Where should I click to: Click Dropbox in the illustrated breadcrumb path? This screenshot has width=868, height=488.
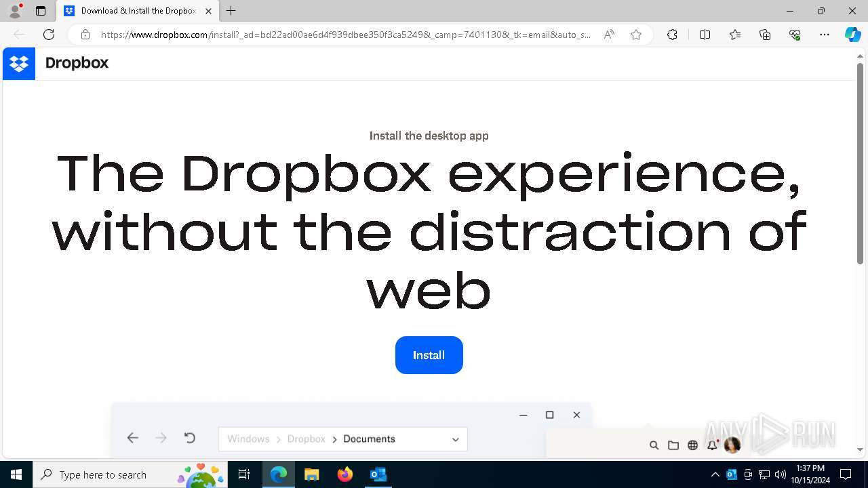pyautogui.click(x=306, y=439)
